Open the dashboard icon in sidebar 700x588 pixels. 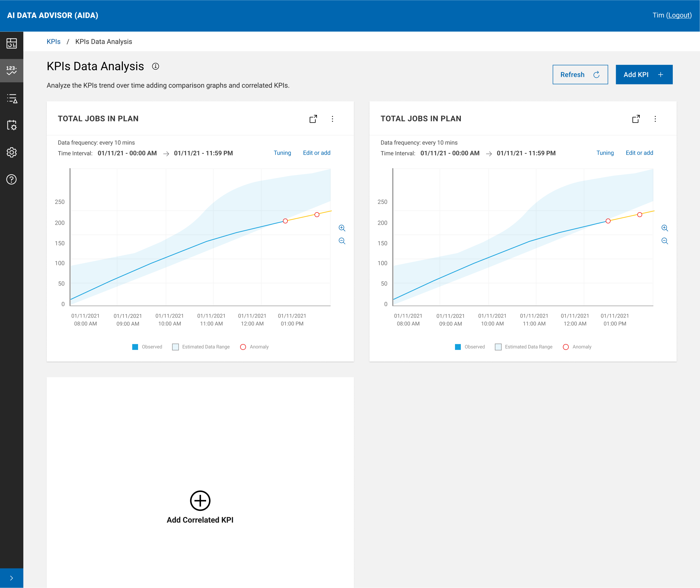point(12,43)
